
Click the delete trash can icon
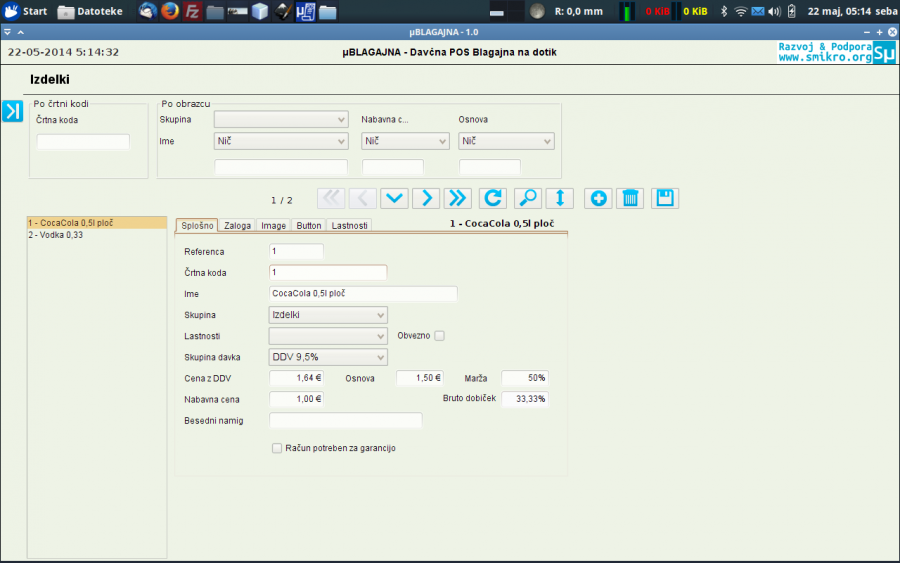(630, 197)
